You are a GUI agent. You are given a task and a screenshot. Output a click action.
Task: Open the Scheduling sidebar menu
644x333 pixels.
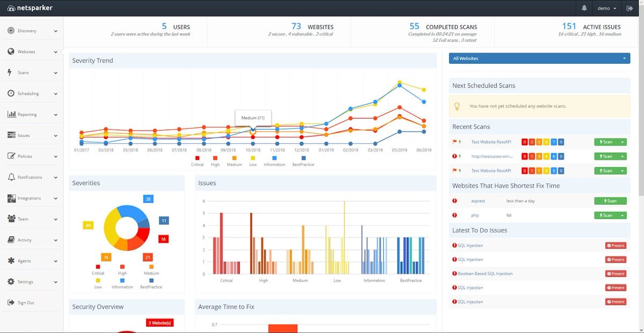(x=33, y=93)
